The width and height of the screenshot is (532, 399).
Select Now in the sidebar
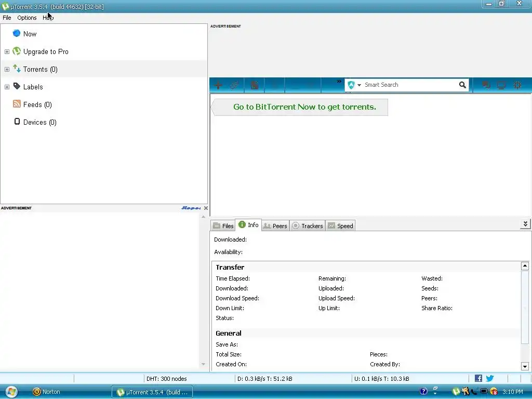[30, 34]
